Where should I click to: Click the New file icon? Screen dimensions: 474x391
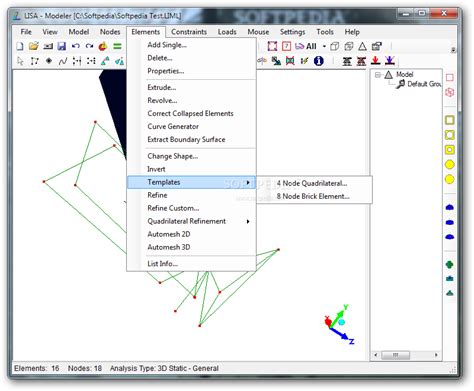(20, 46)
